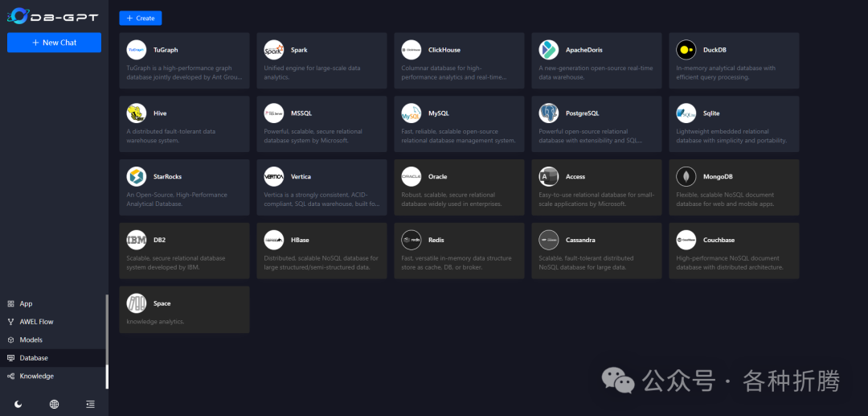This screenshot has height=416, width=868.
Task: Click the StarRocks description text
Action: tap(177, 200)
